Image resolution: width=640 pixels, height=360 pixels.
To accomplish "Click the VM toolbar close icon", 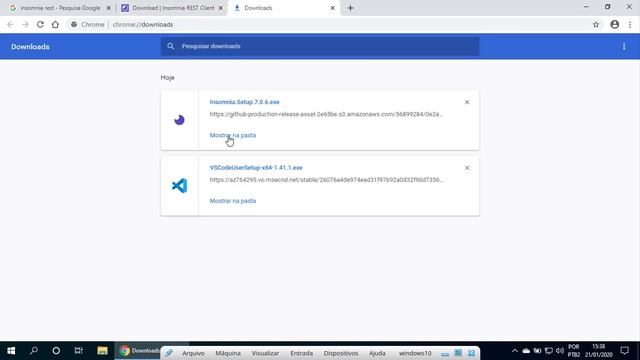I will pos(471,353).
